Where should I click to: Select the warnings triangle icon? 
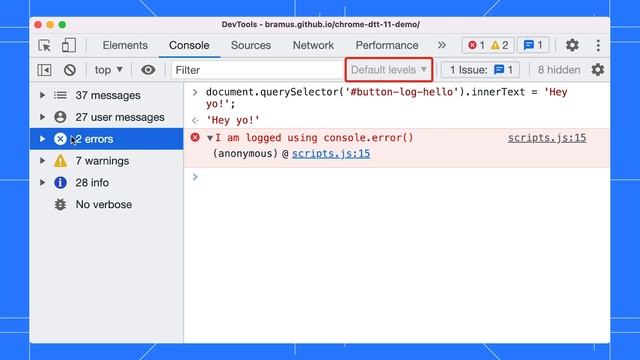pyautogui.click(x=60, y=161)
